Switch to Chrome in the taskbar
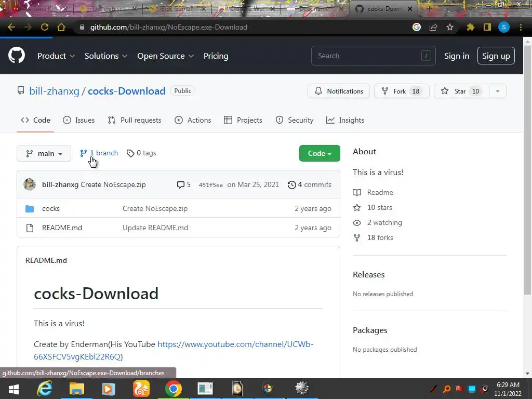 click(173, 389)
